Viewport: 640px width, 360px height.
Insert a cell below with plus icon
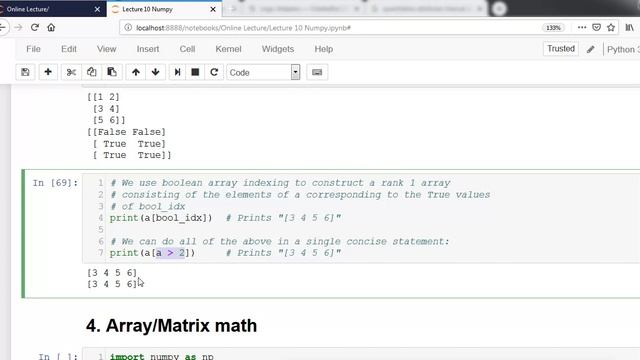[x=48, y=72]
